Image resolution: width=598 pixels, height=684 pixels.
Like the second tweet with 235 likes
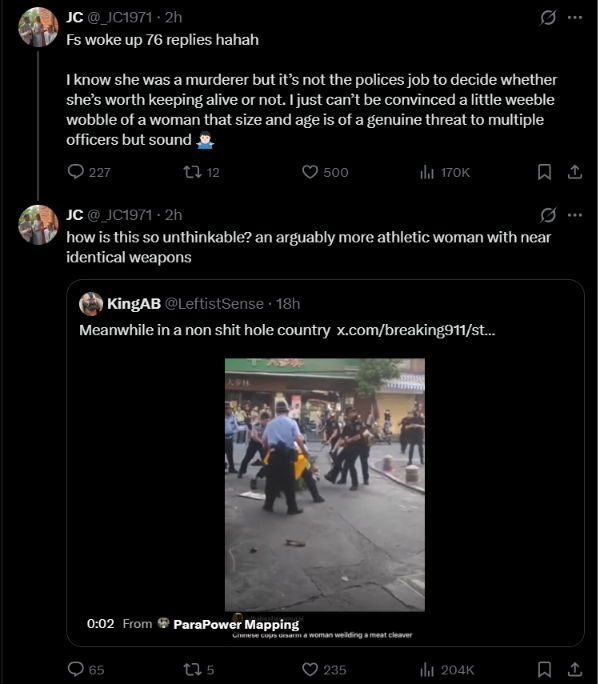(324, 670)
